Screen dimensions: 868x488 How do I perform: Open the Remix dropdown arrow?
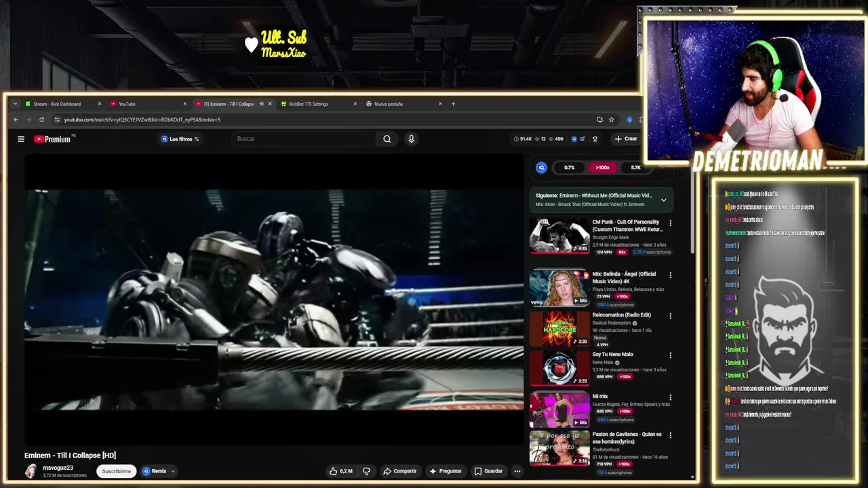(173, 471)
